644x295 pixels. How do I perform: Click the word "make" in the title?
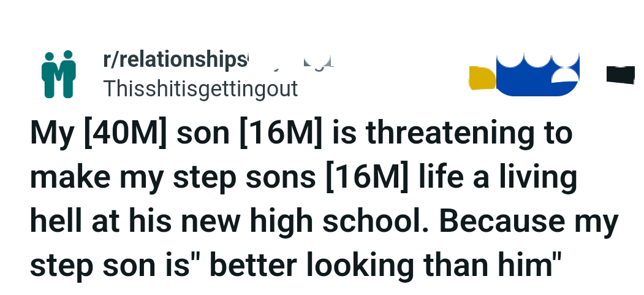tap(67, 178)
